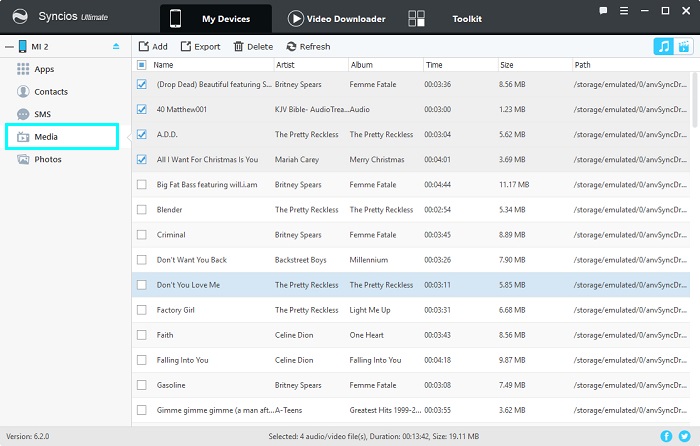The width and height of the screenshot is (700, 446).
Task: Collapse the MI 2 device tree
Action: (x=9, y=46)
